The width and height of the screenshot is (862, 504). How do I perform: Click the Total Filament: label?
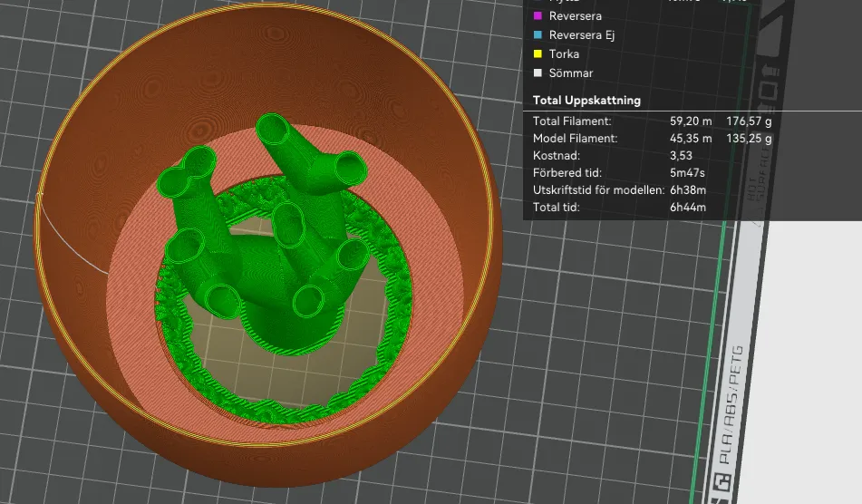click(x=572, y=121)
